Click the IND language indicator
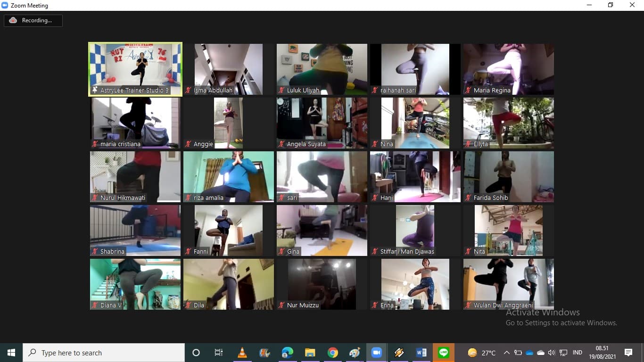The width and height of the screenshot is (644, 362). [x=577, y=353]
